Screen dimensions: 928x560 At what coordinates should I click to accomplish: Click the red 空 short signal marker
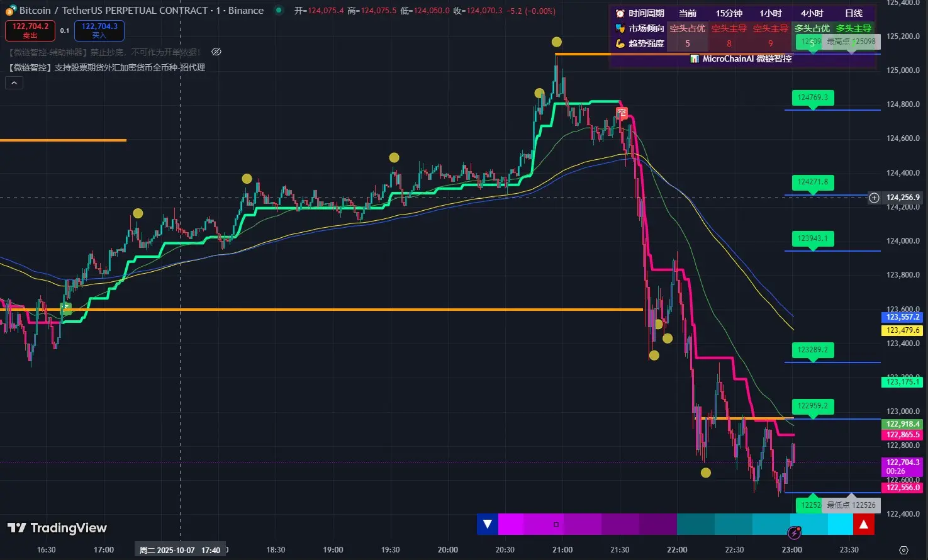(x=622, y=113)
